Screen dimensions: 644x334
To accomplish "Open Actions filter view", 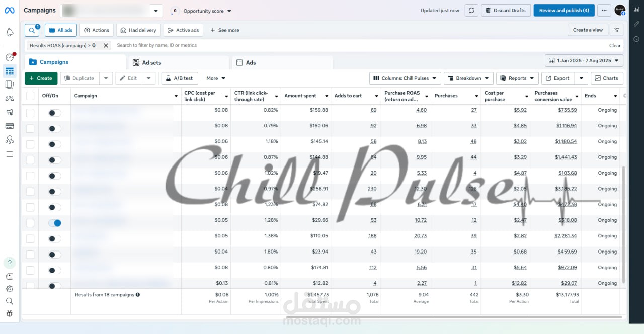I will coord(96,30).
